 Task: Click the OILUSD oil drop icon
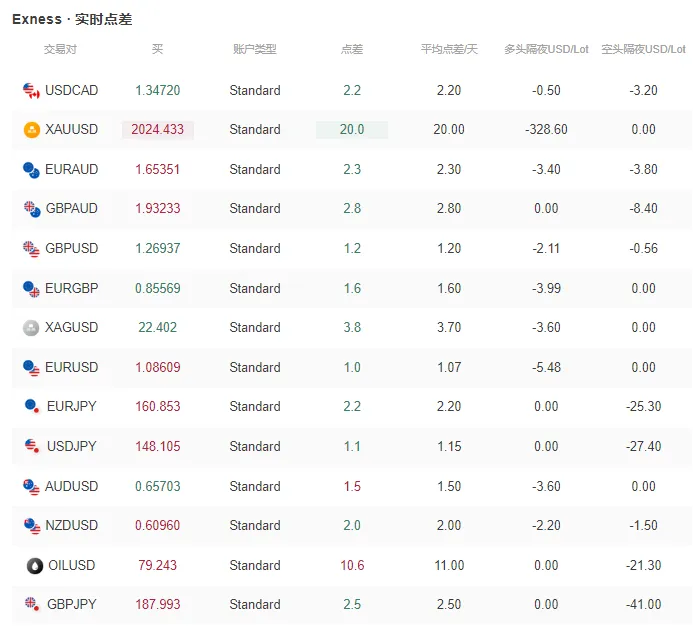pos(35,565)
